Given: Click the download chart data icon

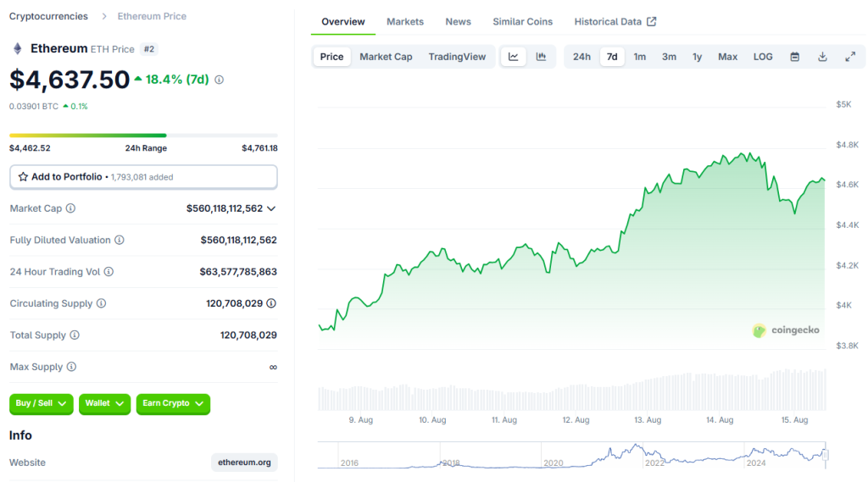Looking at the screenshot, I should click(822, 57).
